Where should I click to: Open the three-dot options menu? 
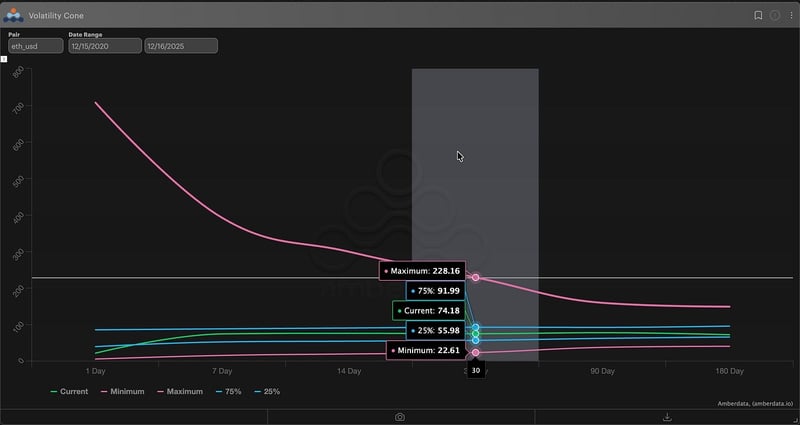[x=791, y=15]
